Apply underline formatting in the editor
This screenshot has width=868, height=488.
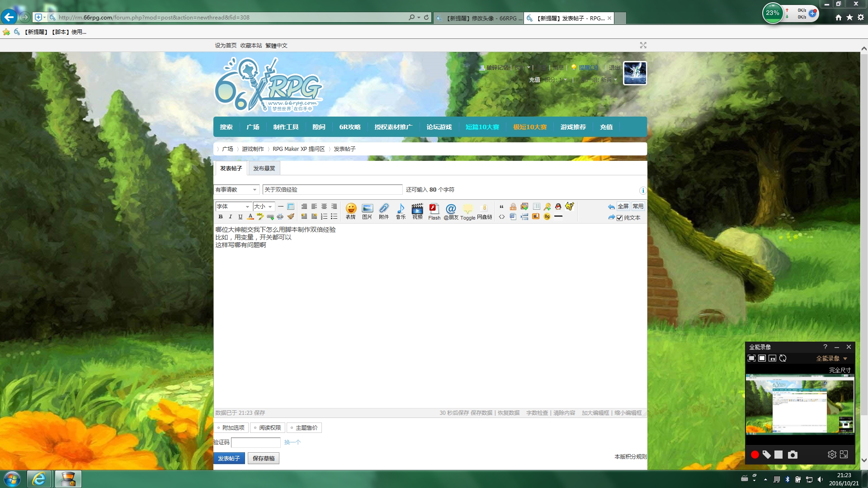pos(241,217)
